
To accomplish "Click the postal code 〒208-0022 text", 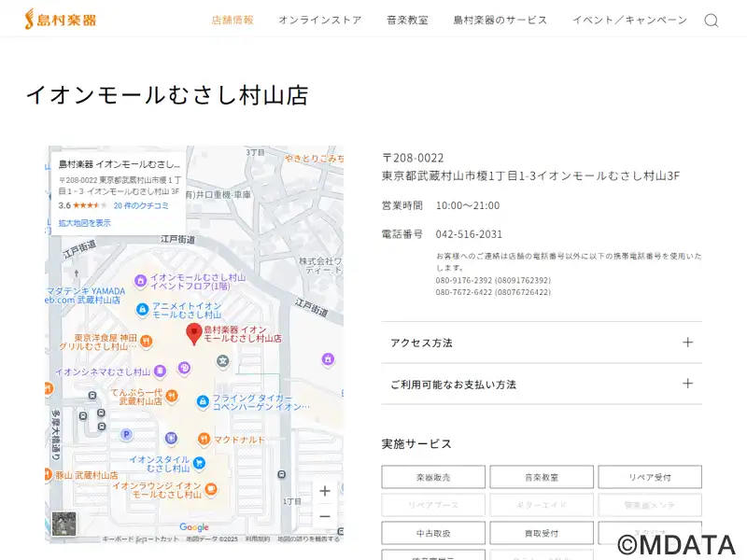I will pyautogui.click(x=413, y=158).
